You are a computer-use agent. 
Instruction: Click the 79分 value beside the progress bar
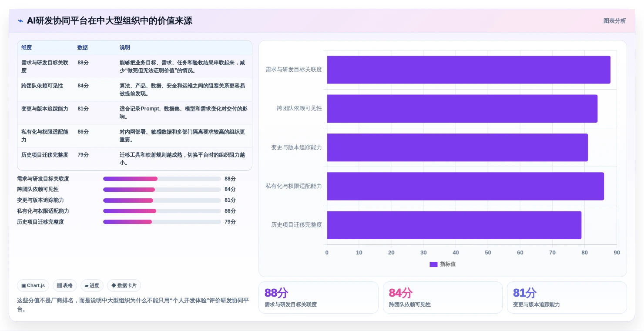click(x=230, y=222)
